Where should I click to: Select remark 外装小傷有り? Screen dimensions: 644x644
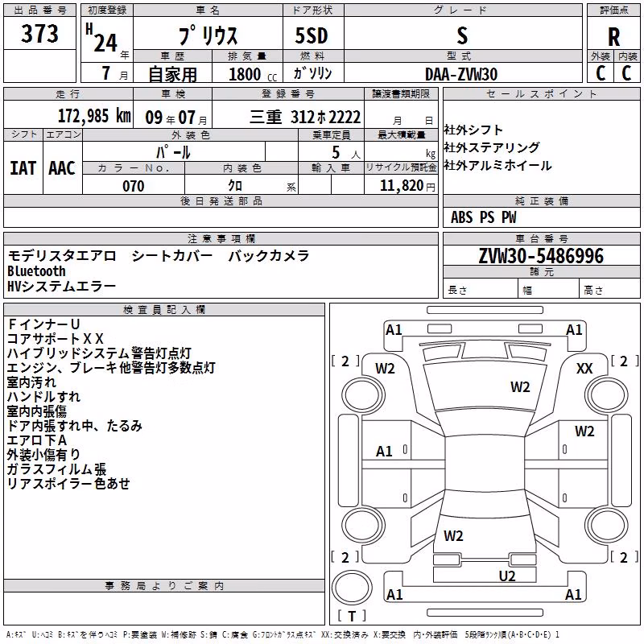[x=43, y=455]
